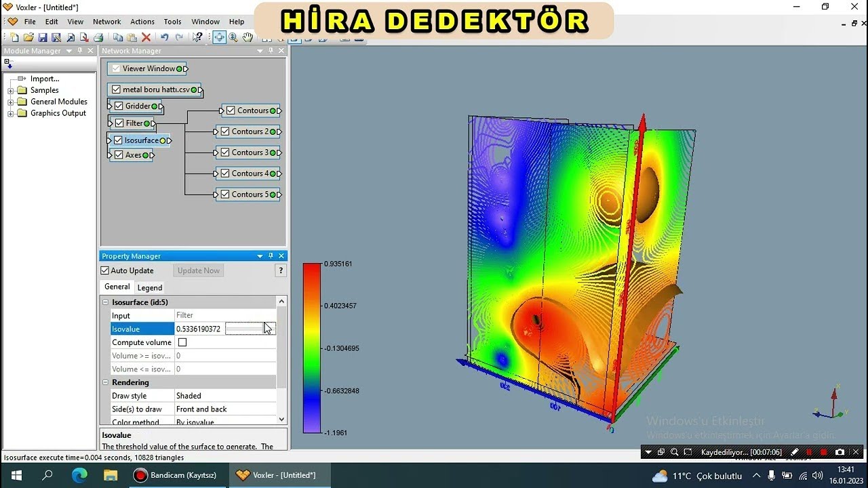868x488 pixels.
Task: Toggle the Contours 3 module checkbox
Action: (x=225, y=152)
